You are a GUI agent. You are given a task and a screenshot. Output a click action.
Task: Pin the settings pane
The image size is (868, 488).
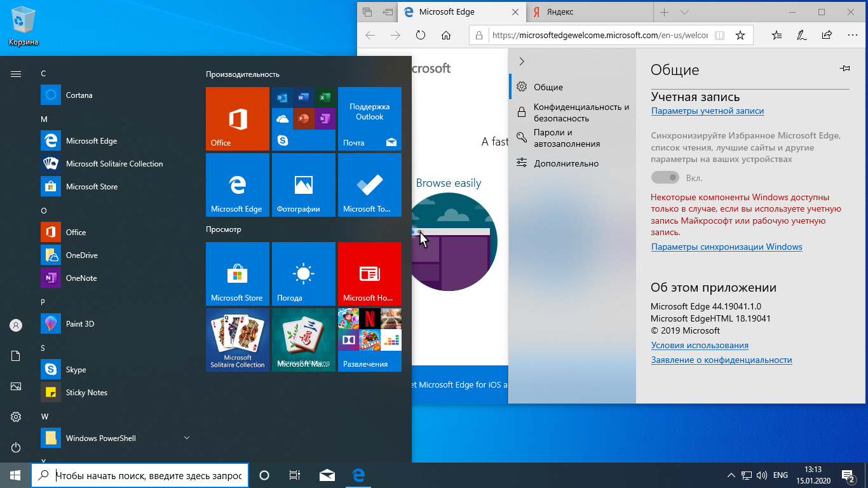(x=844, y=69)
